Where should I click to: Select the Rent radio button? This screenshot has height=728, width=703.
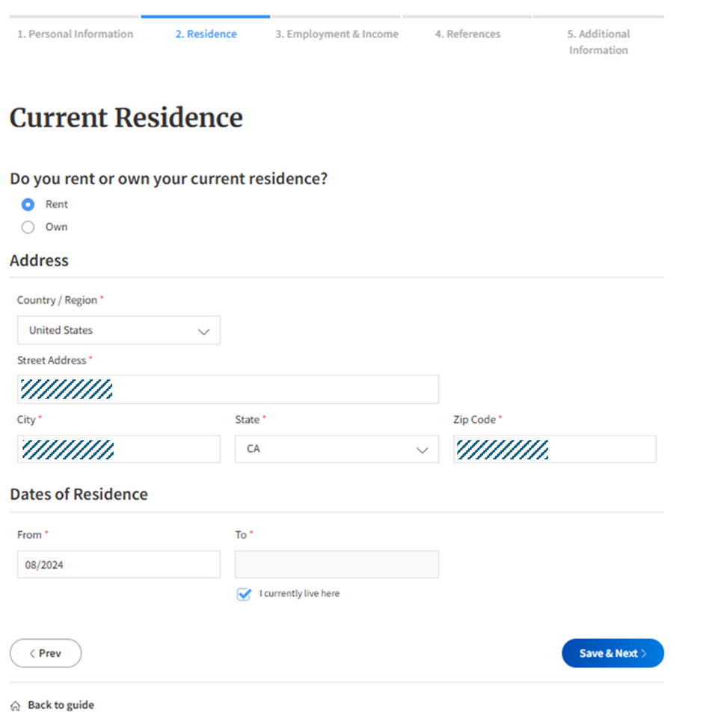pos(28,204)
